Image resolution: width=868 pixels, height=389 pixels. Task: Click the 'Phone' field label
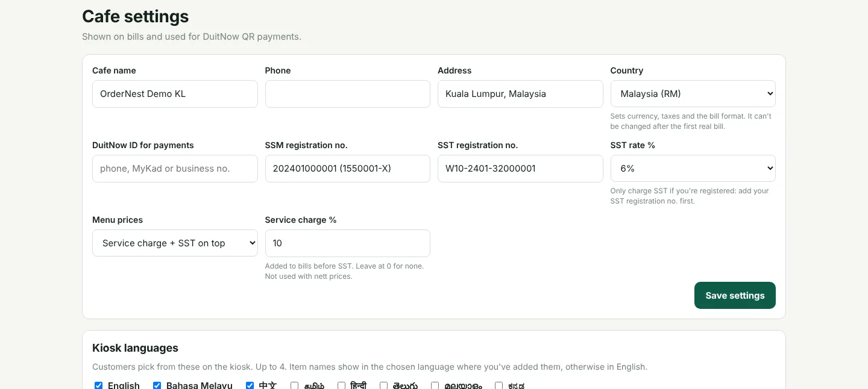click(x=278, y=70)
